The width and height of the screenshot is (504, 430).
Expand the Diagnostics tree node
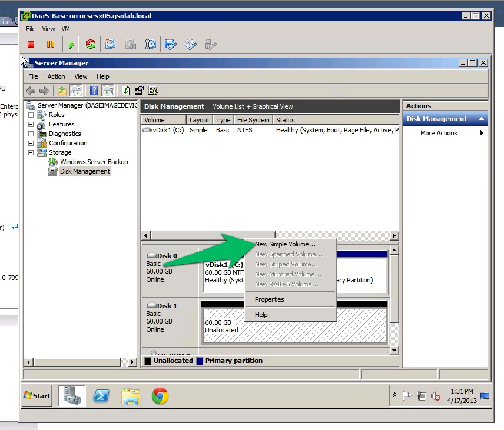click(31, 134)
